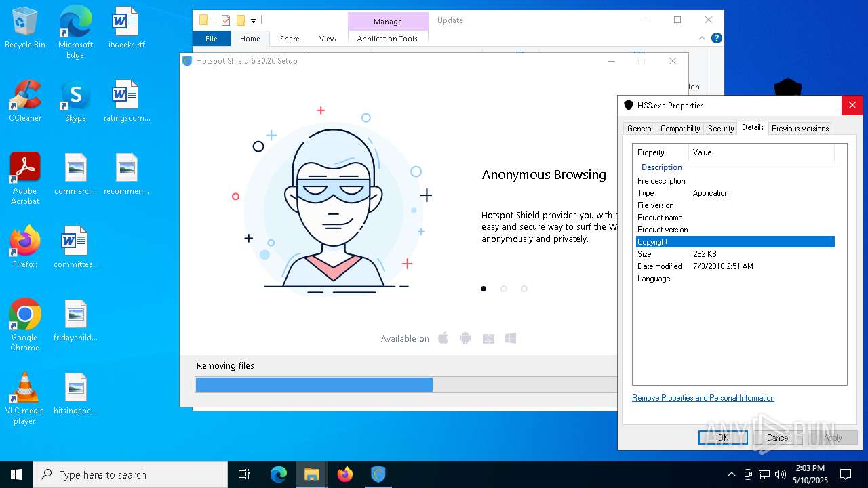This screenshot has height=488, width=868.
Task: Select the Copyright property row
Action: tap(735, 242)
